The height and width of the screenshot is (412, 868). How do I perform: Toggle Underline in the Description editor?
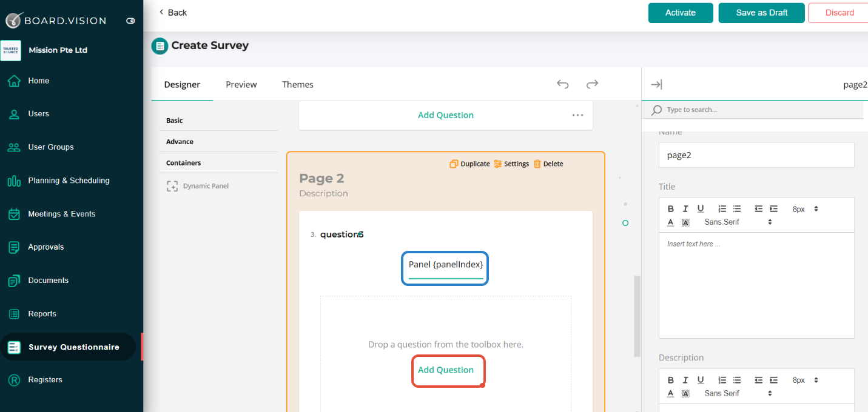701,380
